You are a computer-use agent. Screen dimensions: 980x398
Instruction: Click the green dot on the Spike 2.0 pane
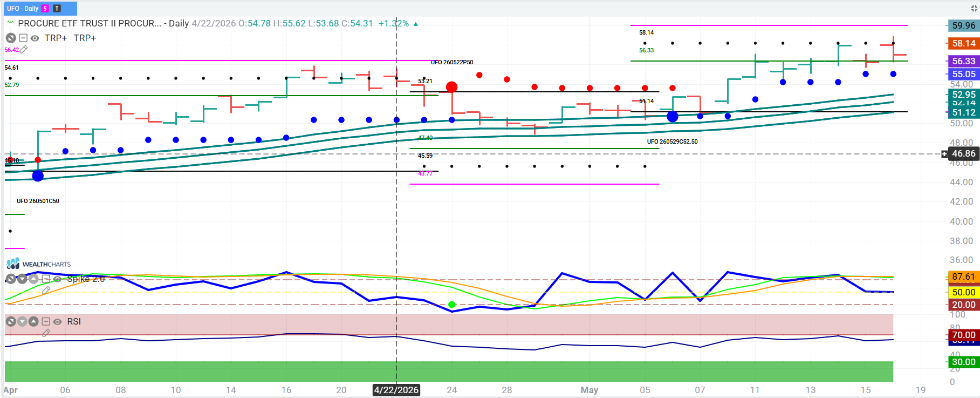[x=452, y=305]
